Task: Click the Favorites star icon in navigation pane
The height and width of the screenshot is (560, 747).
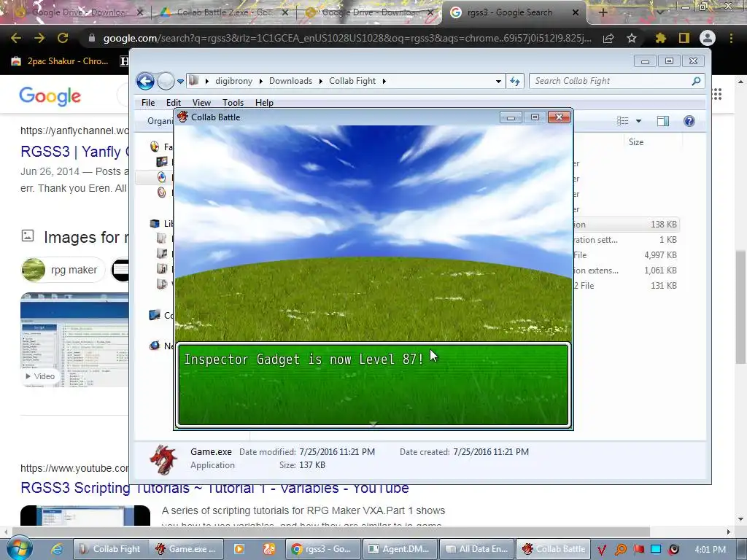Action: click(x=155, y=147)
